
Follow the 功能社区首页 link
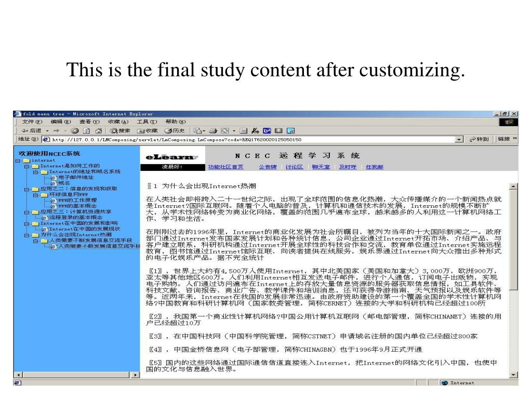[x=225, y=167]
